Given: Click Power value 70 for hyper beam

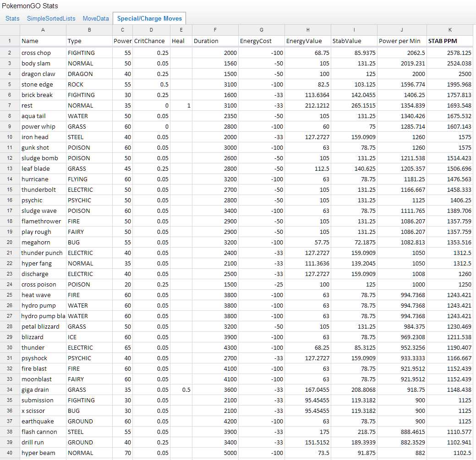Looking at the screenshot, I should [x=122, y=453].
